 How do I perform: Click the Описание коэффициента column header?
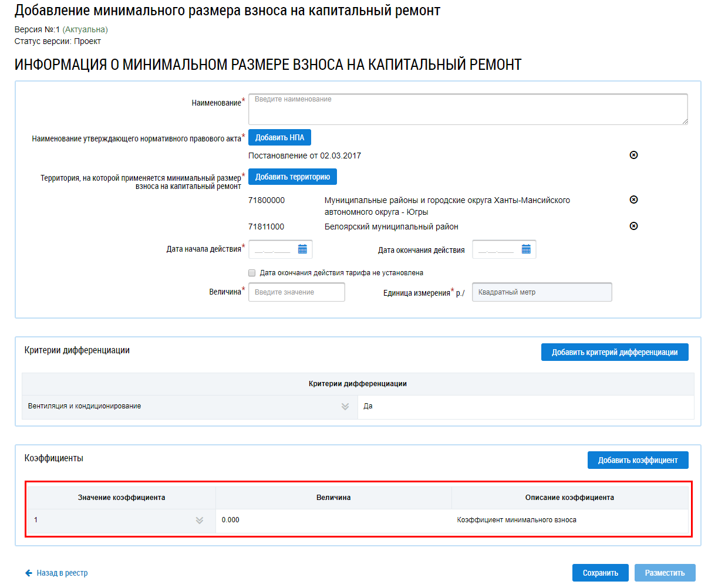pos(569,498)
